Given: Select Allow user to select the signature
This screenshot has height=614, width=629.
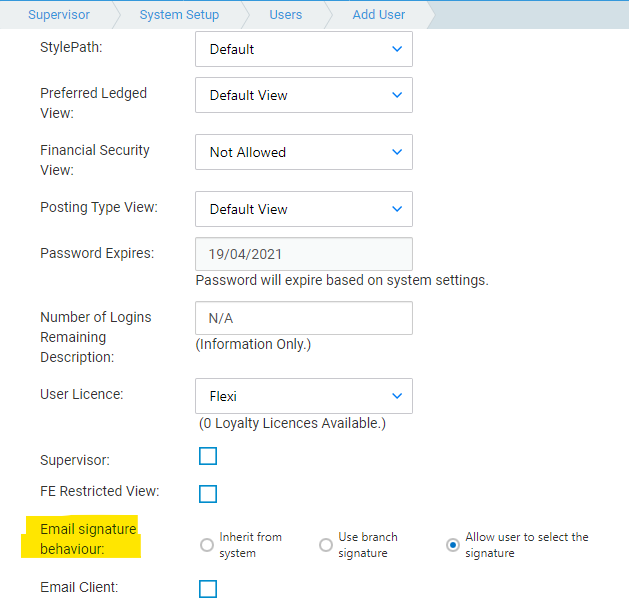Looking at the screenshot, I should (453, 545).
